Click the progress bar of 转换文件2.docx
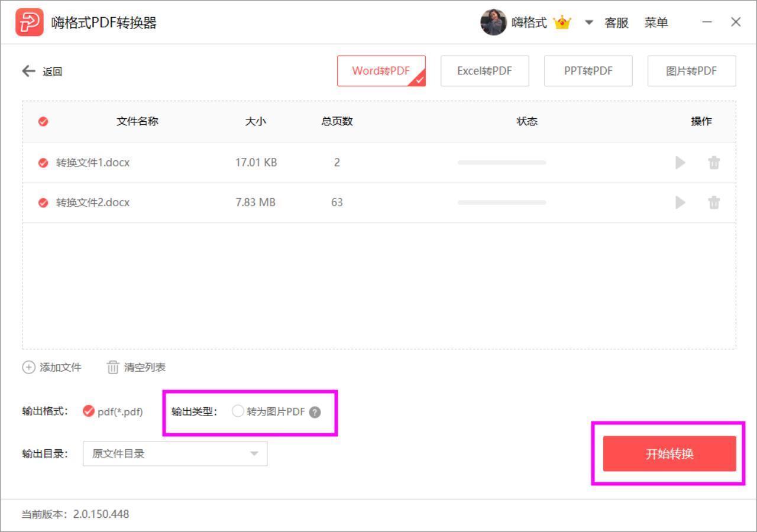 pyautogui.click(x=501, y=202)
